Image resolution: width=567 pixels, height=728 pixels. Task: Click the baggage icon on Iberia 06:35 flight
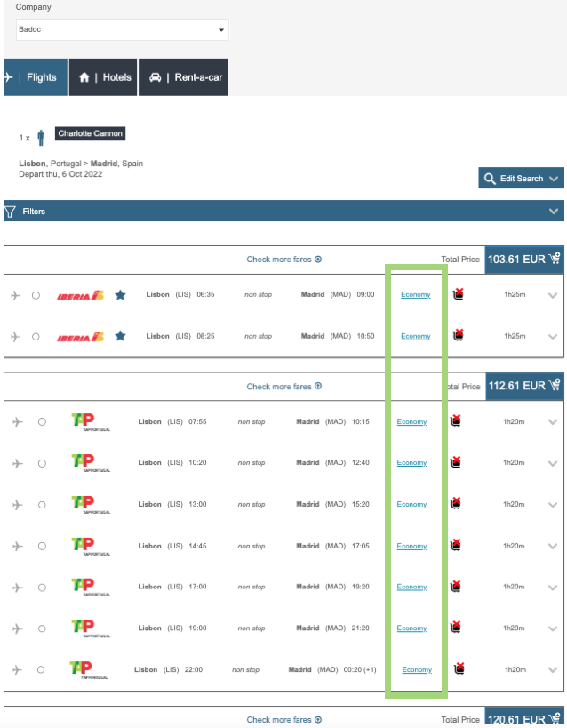click(459, 294)
